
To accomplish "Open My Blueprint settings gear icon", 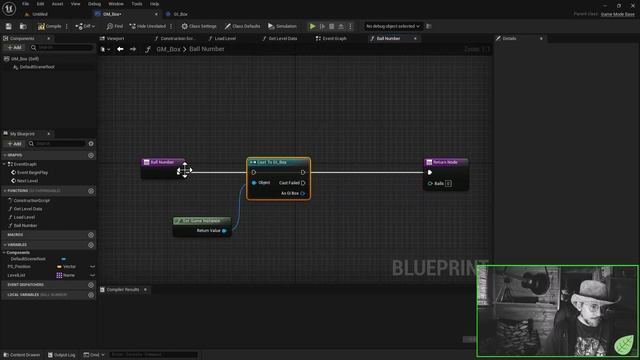I will click(x=91, y=144).
